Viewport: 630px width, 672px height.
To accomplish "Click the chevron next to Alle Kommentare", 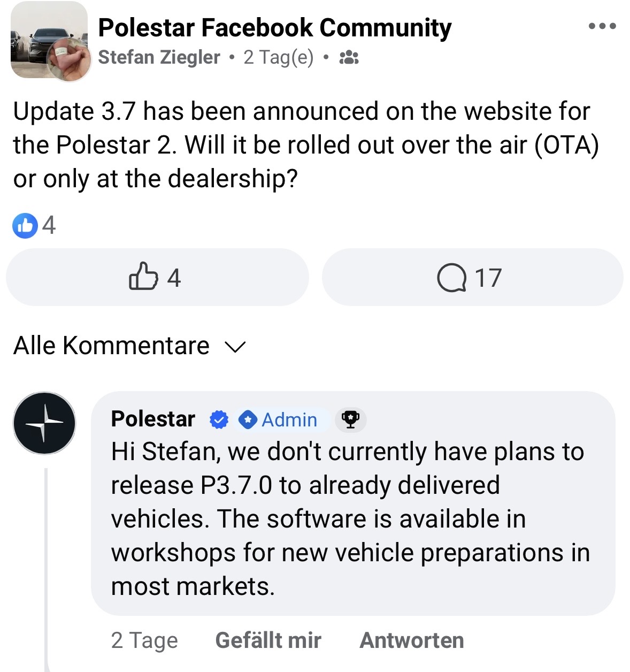I will 235,347.
